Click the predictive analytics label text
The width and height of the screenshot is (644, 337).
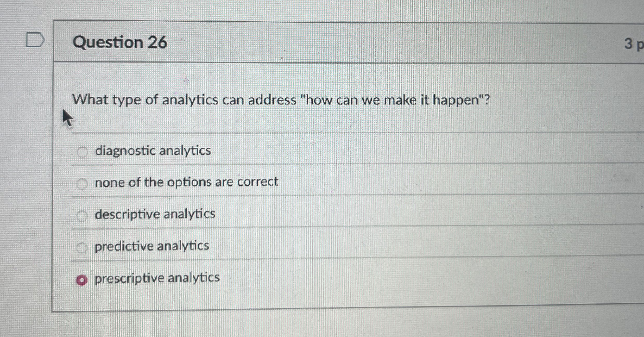pos(151,246)
